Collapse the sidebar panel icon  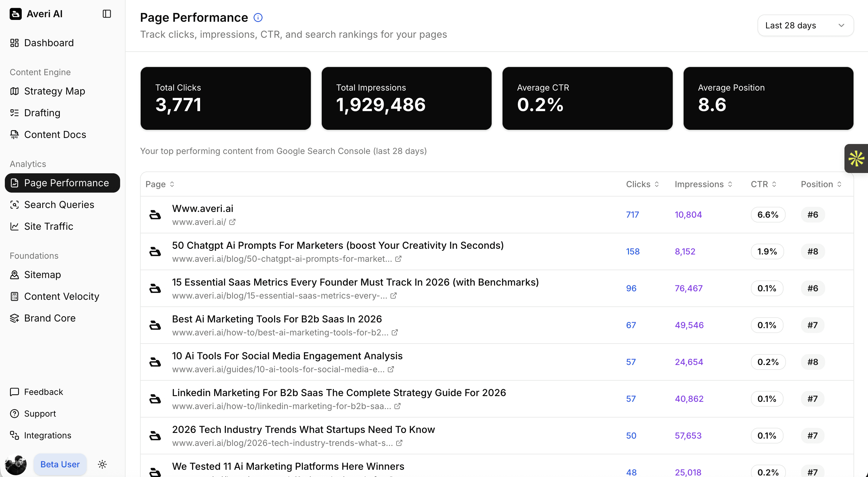click(107, 14)
